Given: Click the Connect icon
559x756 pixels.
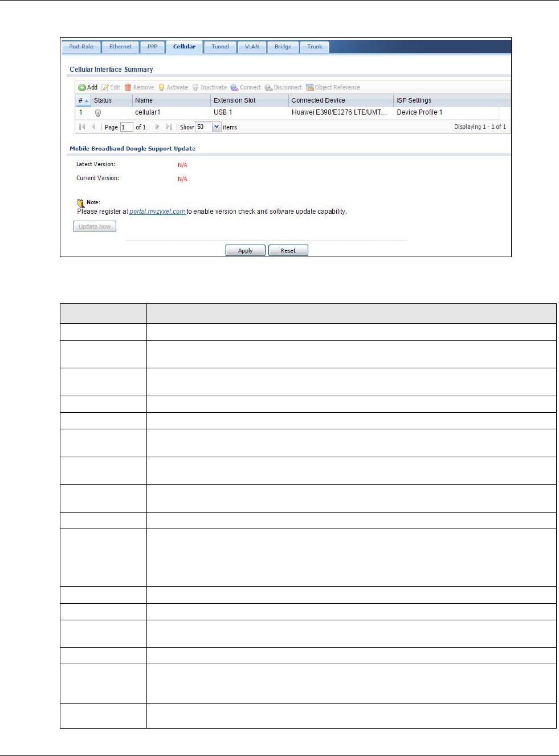Looking at the screenshot, I should coord(234,87).
